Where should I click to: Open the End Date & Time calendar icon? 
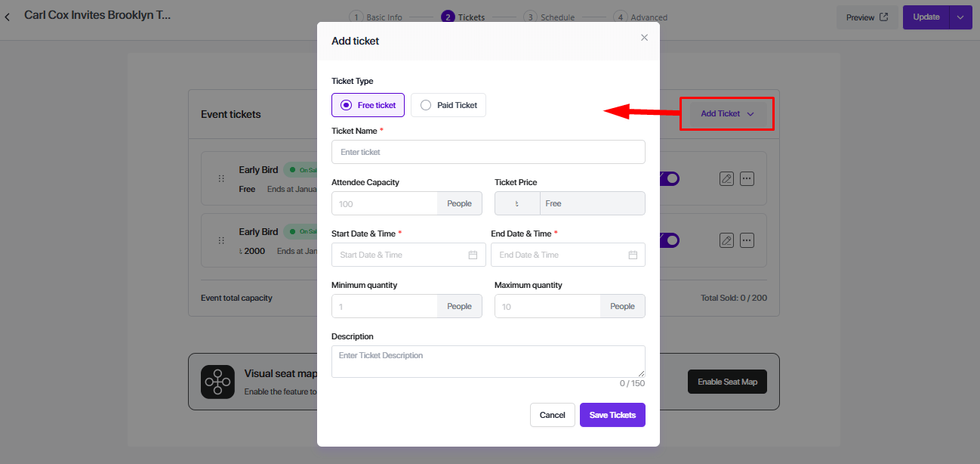[633, 255]
